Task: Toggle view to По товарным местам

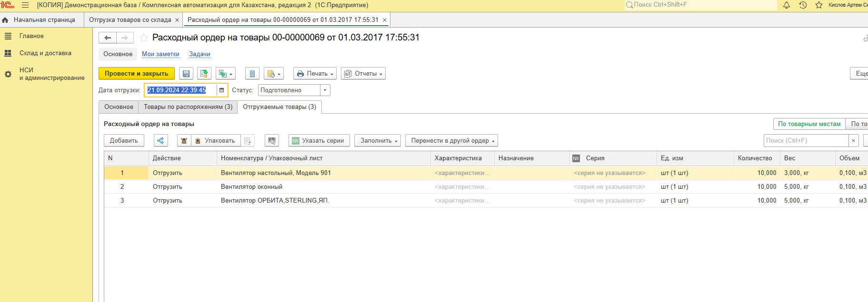Action: tap(809, 124)
